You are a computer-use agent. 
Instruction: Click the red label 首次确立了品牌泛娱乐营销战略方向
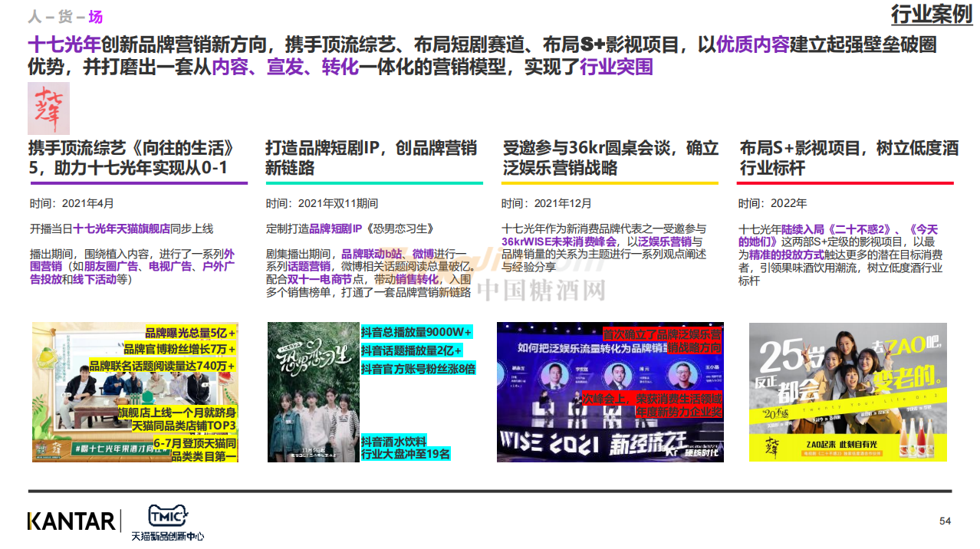[x=662, y=340]
